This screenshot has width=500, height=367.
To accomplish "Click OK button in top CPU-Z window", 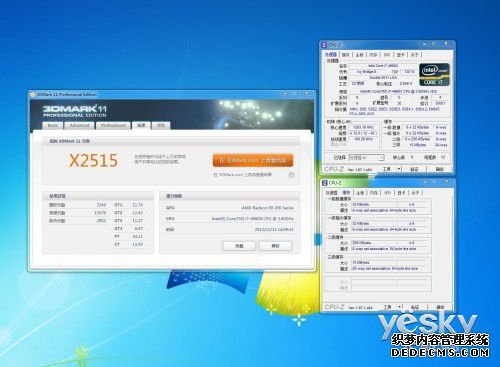I will [x=440, y=169].
